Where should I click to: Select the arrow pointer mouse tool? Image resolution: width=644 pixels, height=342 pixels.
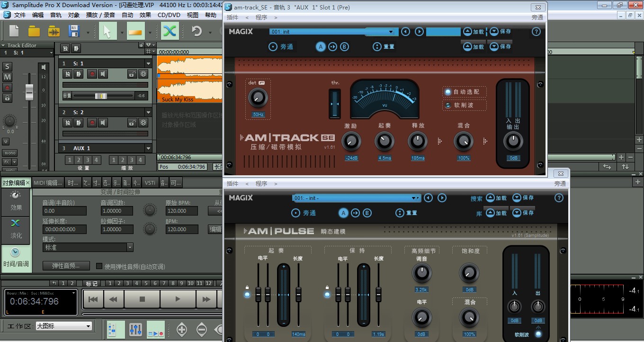[x=107, y=31]
